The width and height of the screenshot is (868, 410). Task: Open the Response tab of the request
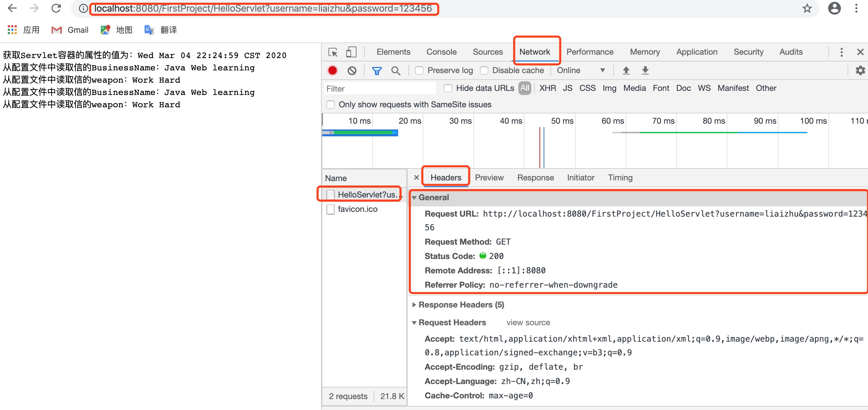coord(535,178)
